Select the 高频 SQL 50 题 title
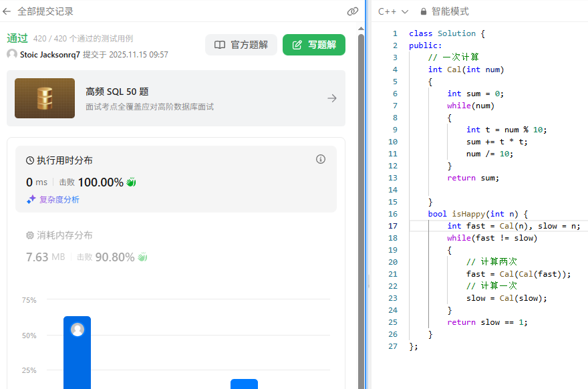The image size is (588, 389). (117, 92)
